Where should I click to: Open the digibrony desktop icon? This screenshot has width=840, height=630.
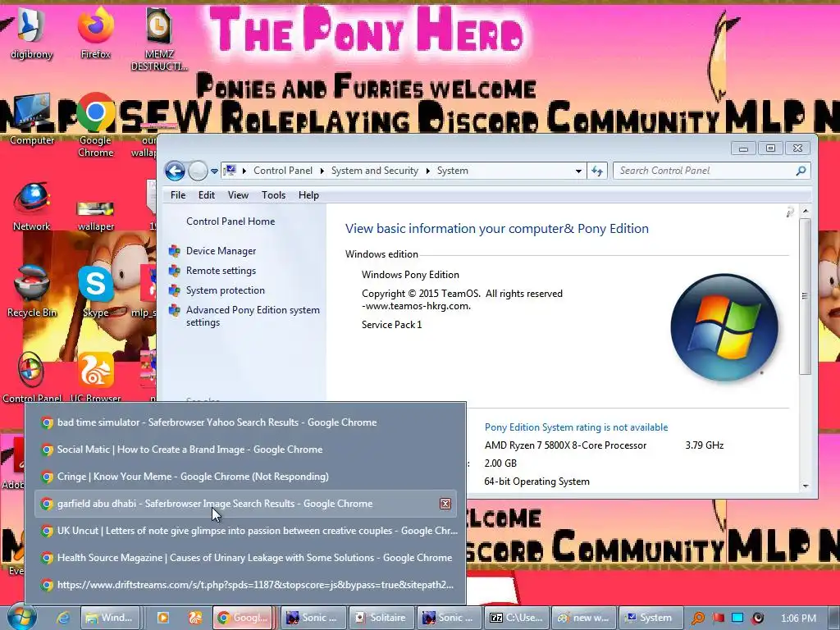click(31, 32)
